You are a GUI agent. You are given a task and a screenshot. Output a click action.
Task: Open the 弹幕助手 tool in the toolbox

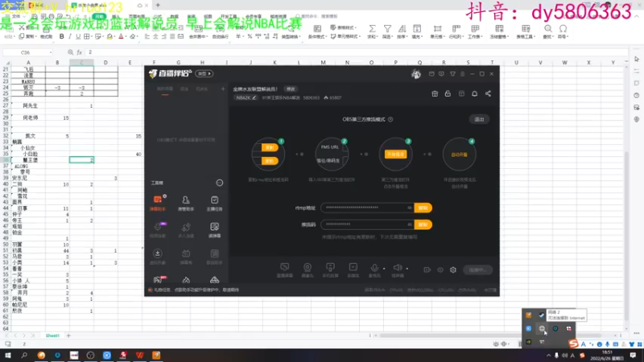[158, 203]
